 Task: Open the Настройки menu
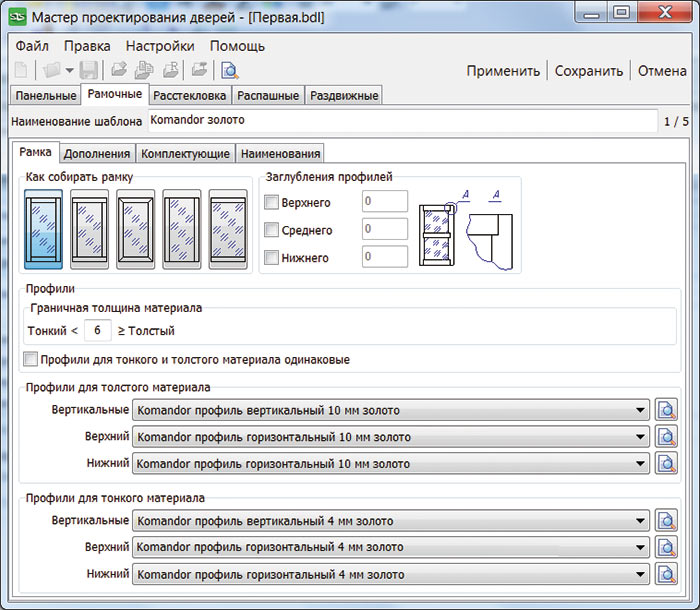[160, 46]
